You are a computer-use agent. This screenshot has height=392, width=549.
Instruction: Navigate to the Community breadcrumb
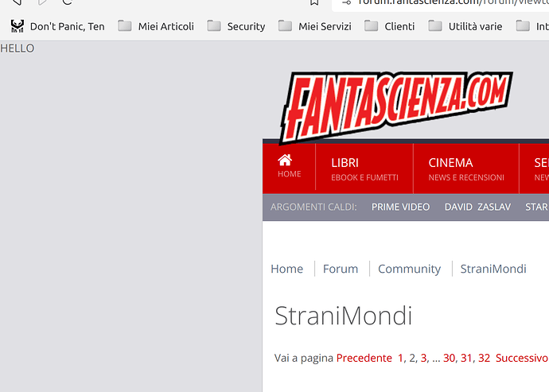coord(409,269)
